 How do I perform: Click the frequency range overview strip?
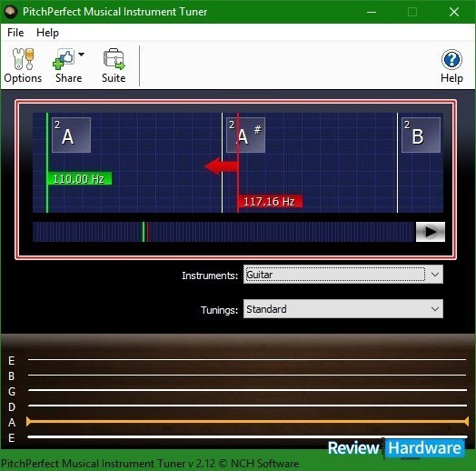pyautogui.click(x=224, y=232)
